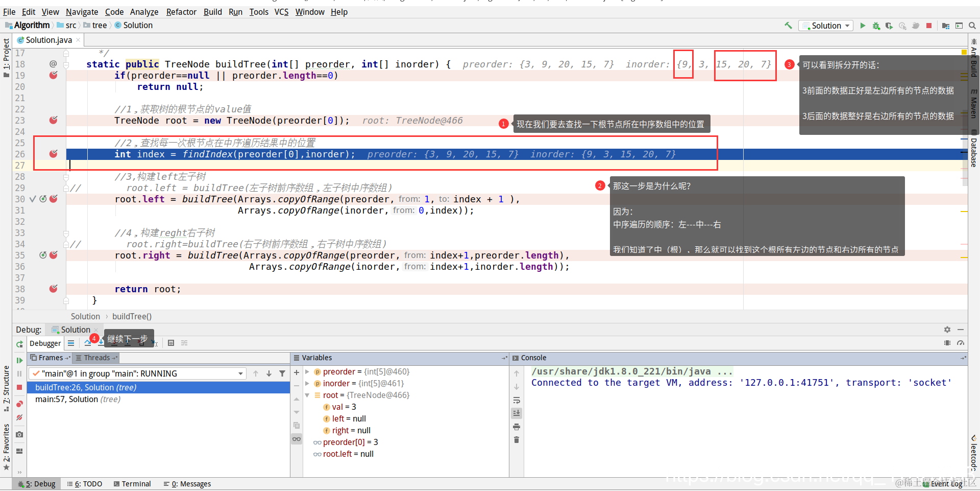Filter frames with the funnel icon
Image resolution: width=980 pixels, height=491 pixels.
coord(282,373)
